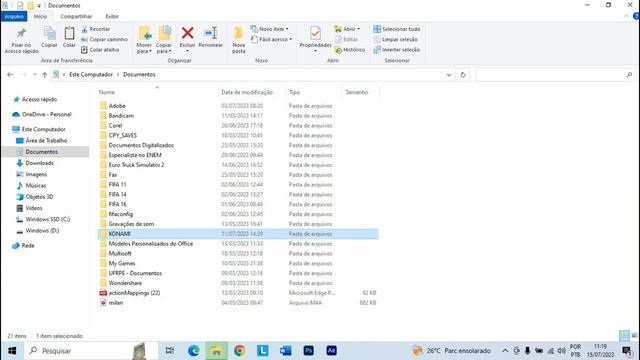Sort by Data de modificação column
The width and height of the screenshot is (640, 360).
(247, 92)
